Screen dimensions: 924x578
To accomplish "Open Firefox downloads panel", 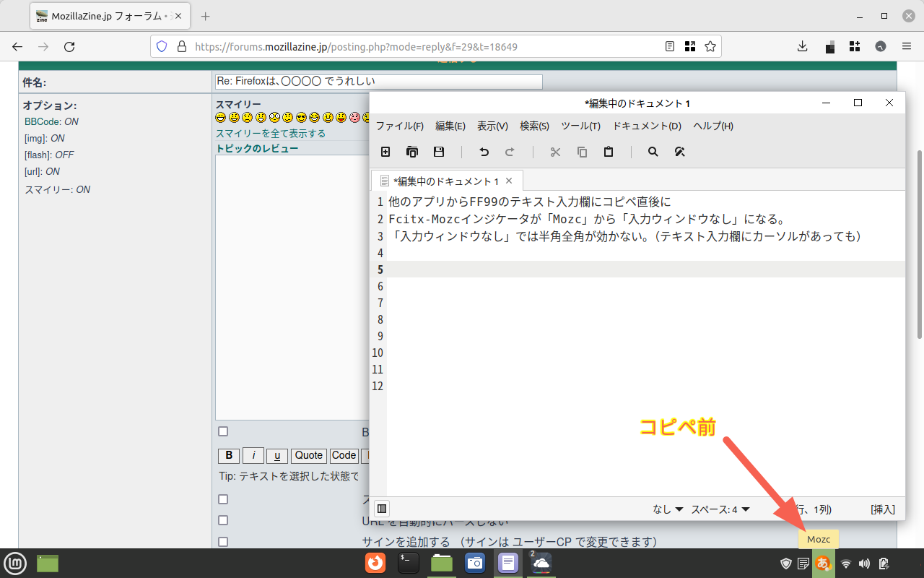I will point(803,46).
